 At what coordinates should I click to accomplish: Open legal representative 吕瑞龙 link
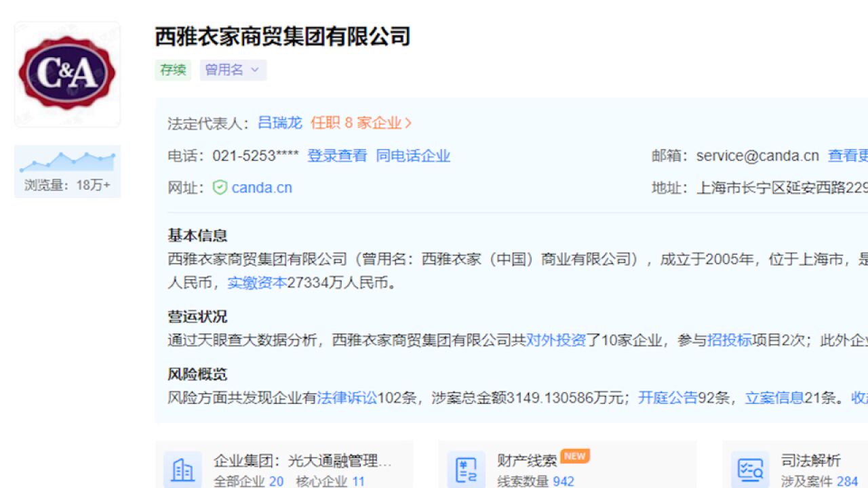(x=280, y=123)
